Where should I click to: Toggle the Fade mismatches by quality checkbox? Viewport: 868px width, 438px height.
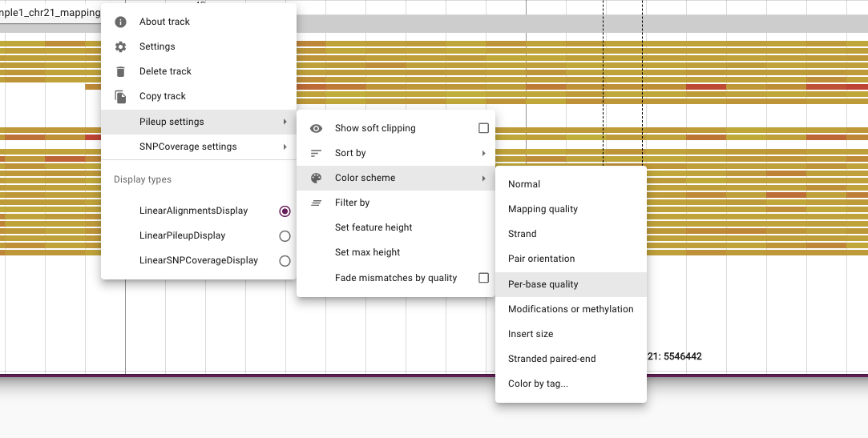pos(484,278)
